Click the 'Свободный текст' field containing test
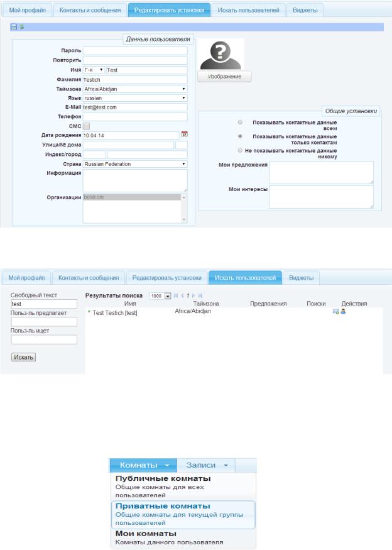The height and width of the screenshot is (550, 392). 44,304
